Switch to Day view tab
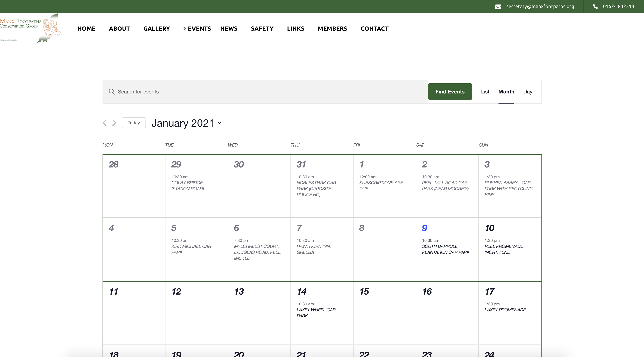 coord(528,92)
